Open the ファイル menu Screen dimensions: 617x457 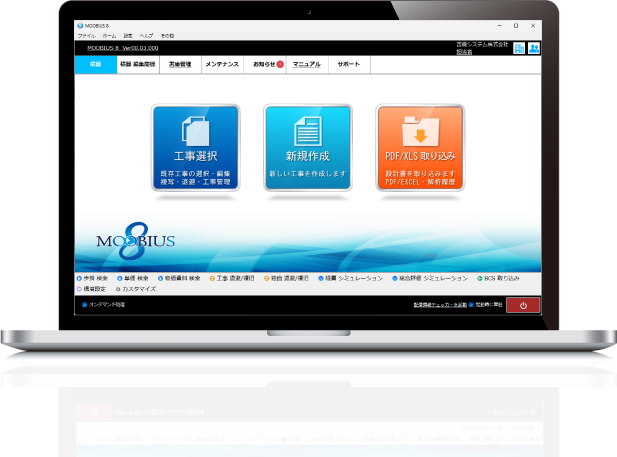86,35
